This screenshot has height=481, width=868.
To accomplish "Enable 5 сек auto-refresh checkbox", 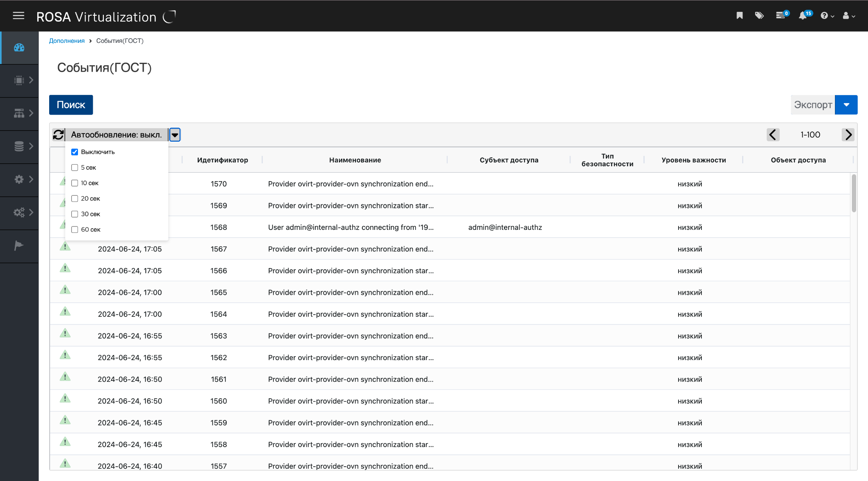I will click(75, 168).
